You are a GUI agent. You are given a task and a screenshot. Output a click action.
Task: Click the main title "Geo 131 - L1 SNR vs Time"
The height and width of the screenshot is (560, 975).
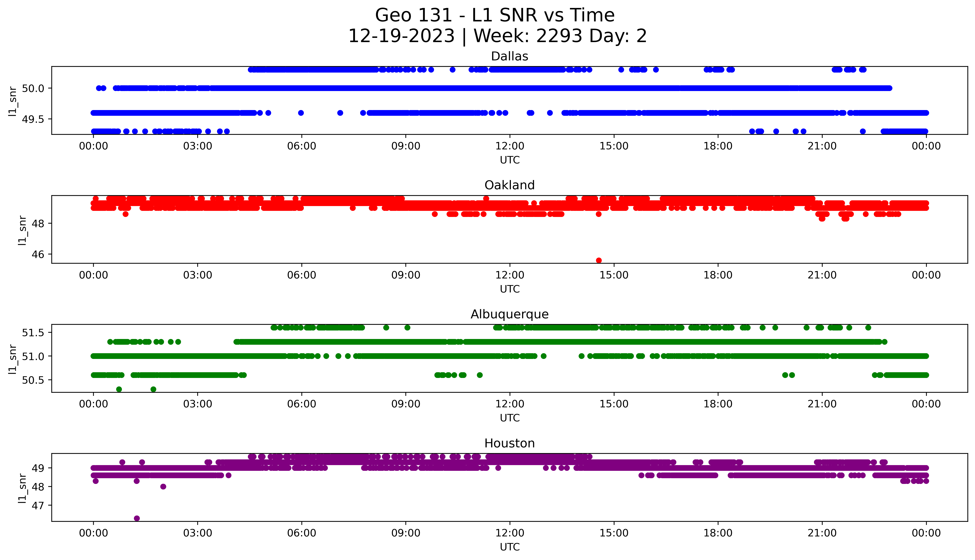[x=495, y=15]
